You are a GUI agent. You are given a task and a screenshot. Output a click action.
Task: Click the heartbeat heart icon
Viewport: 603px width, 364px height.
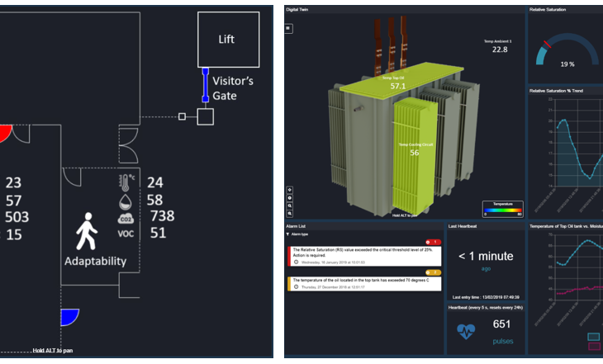[466, 331]
